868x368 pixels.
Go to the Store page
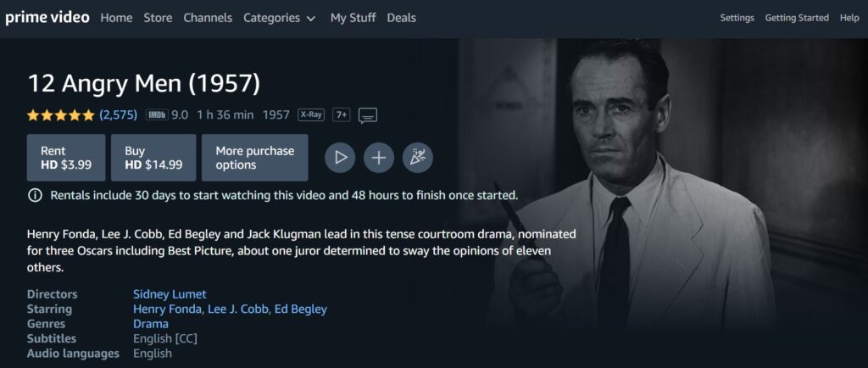click(x=158, y=18)
